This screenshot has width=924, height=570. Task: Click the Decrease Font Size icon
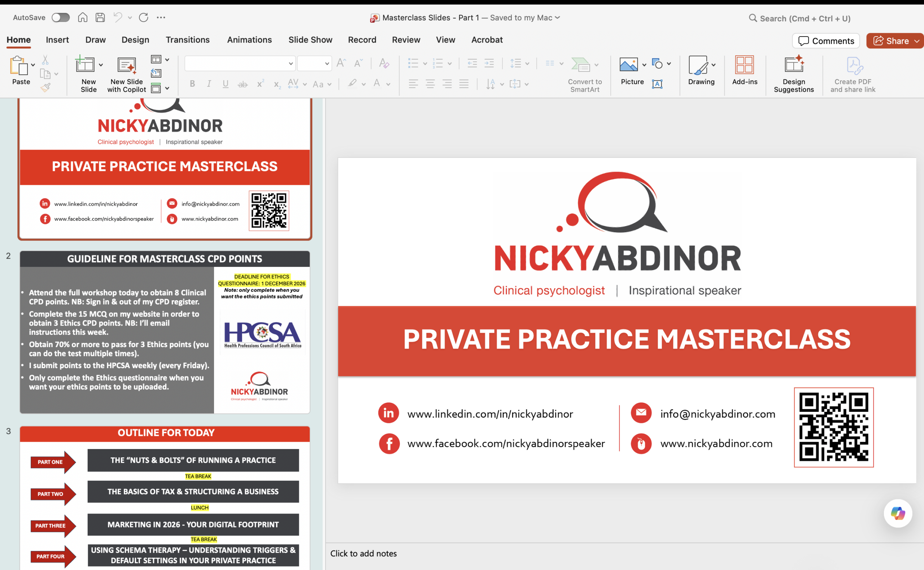click(358, 63)
